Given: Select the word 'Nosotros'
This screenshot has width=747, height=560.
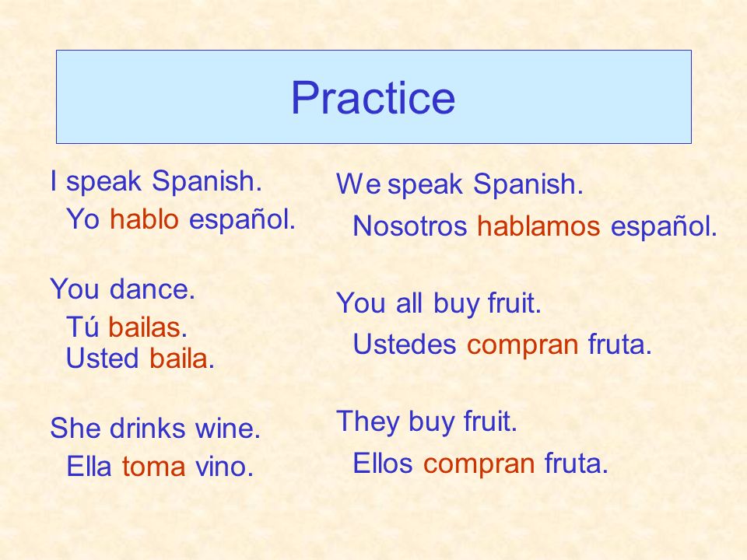Looking at the screenshot, I should 410,226.
